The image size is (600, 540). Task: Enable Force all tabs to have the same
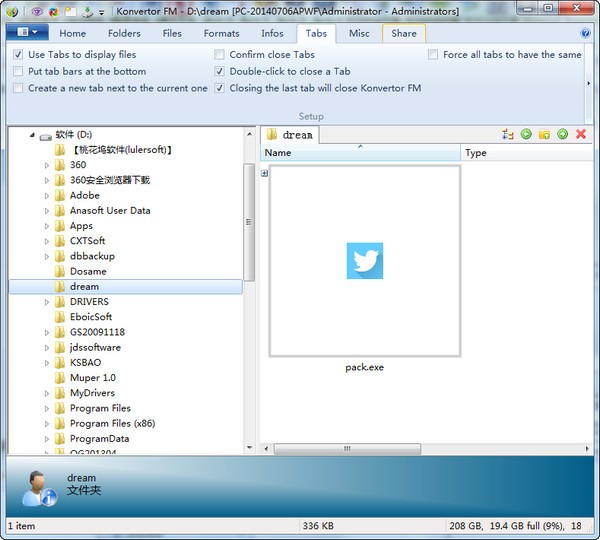(433, 54)
